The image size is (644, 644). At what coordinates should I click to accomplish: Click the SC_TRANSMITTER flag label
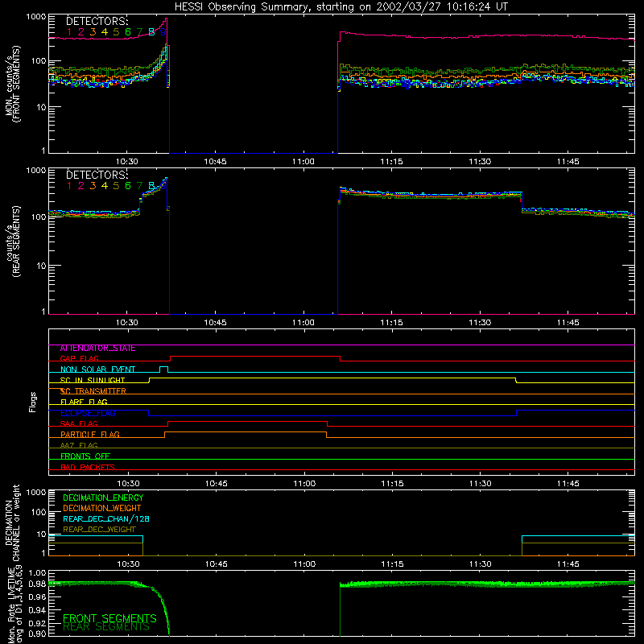(x=93, y=391)
